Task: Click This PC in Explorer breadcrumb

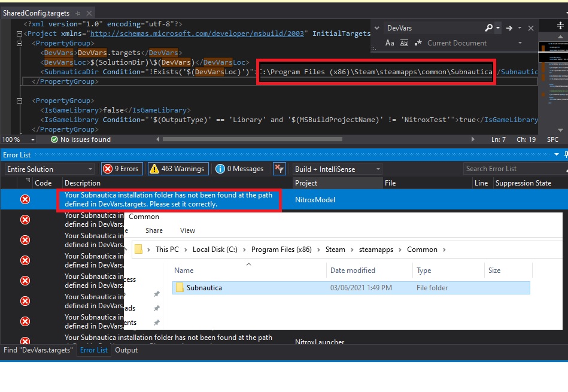Action: (167, 249)
